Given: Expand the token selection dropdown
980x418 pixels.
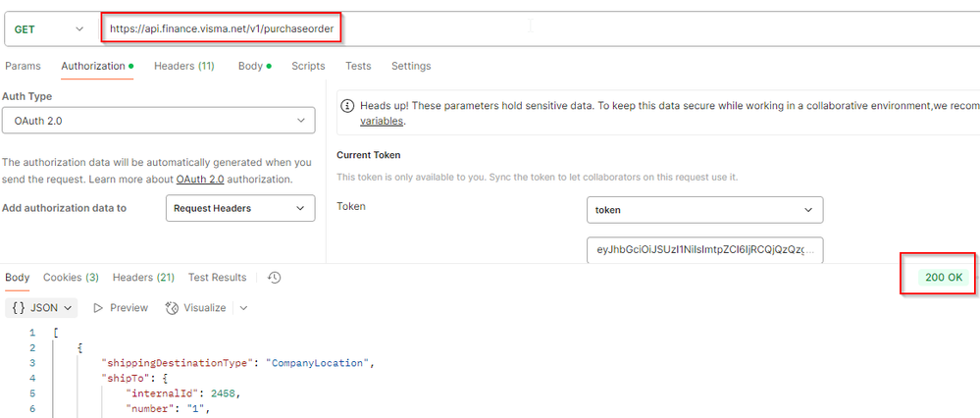Looking at the screenshot, I should point(704,209).
